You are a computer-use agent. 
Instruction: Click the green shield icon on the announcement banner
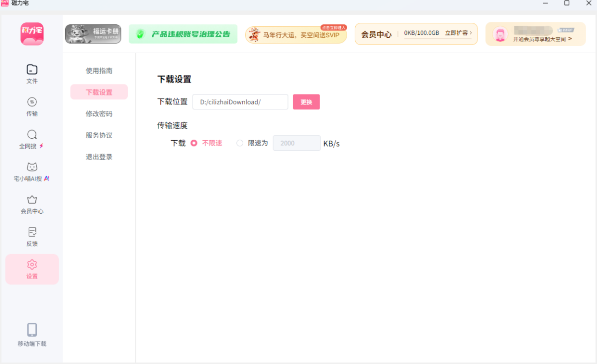pyautogui.click(x=140, y=34)
